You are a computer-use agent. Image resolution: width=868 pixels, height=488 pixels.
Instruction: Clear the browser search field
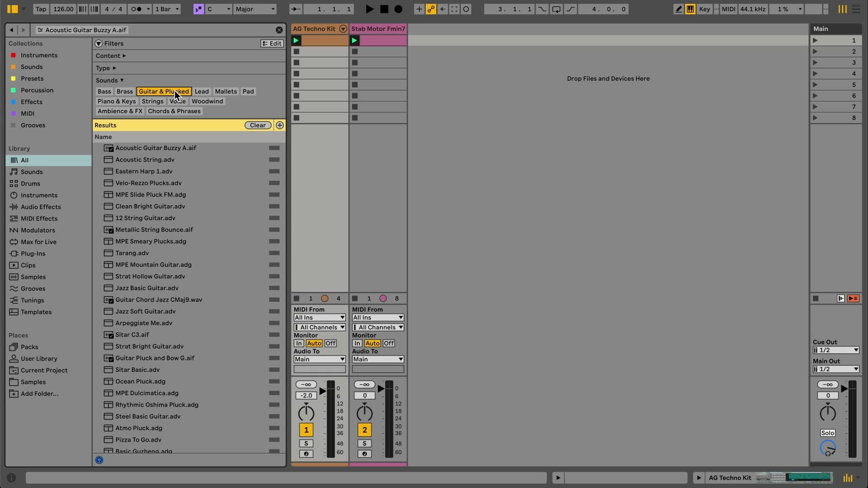pyautogui.click(x=279, y=30)
